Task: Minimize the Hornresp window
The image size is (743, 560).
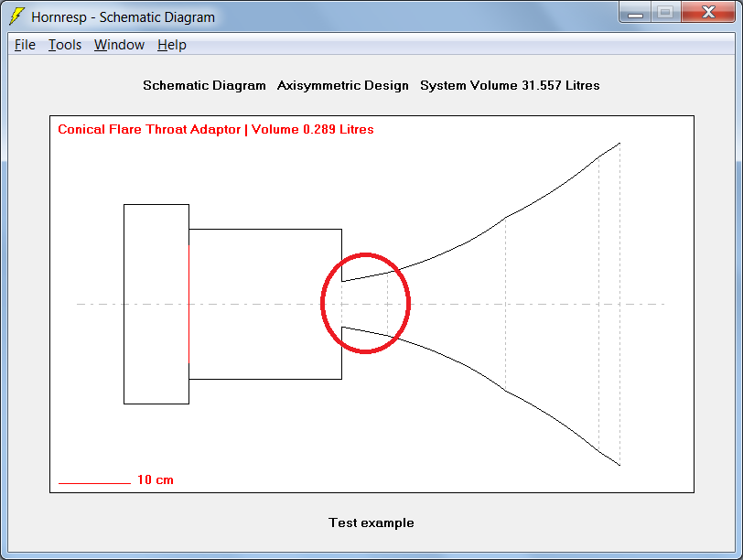Action: (x=635, y=12)
